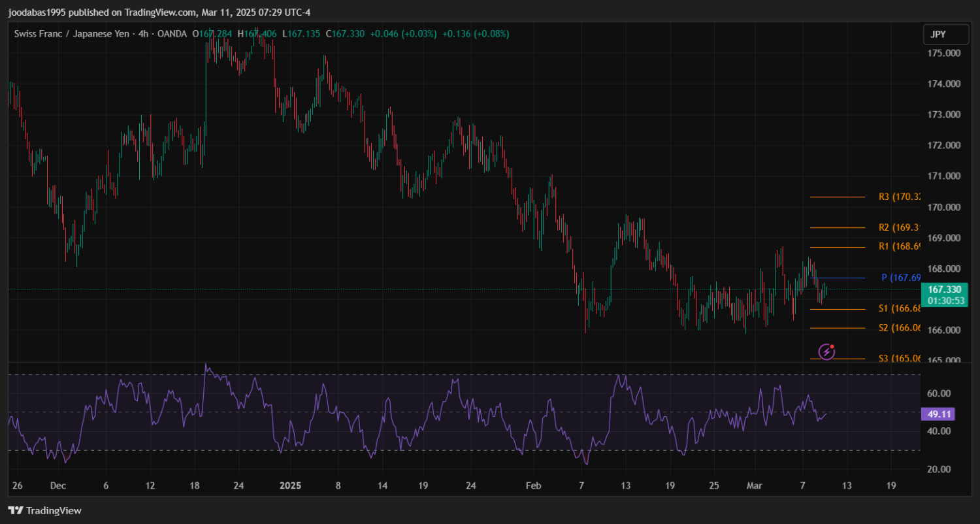Click the 2025 year marker on time axis
Viewport: 980px width, 524px height.
(x=289, y=486)
